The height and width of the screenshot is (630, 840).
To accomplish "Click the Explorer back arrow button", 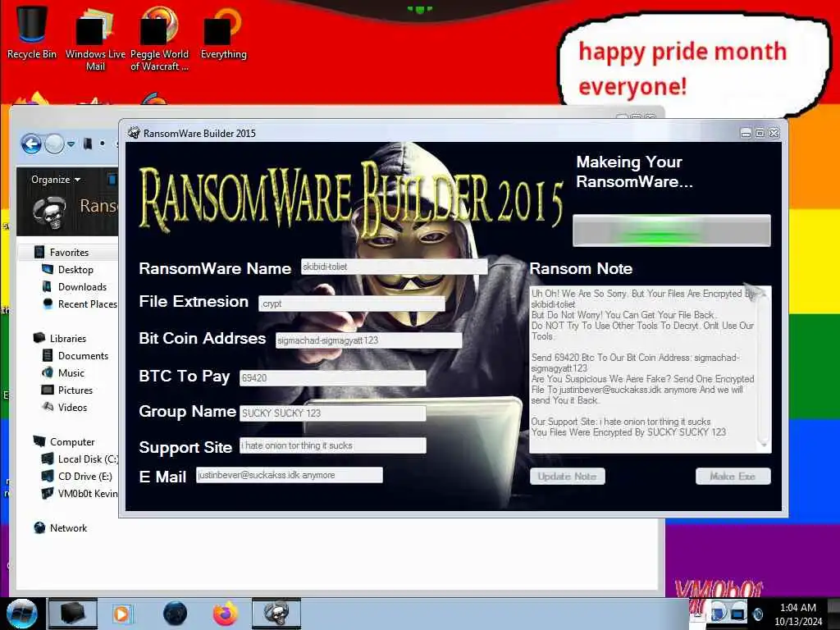I will tap(31, 144).
